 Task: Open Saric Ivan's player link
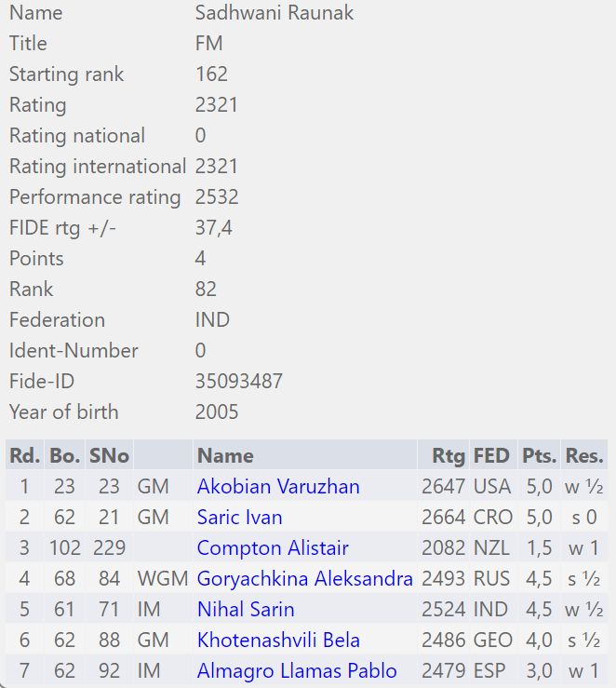coord(239,517)
